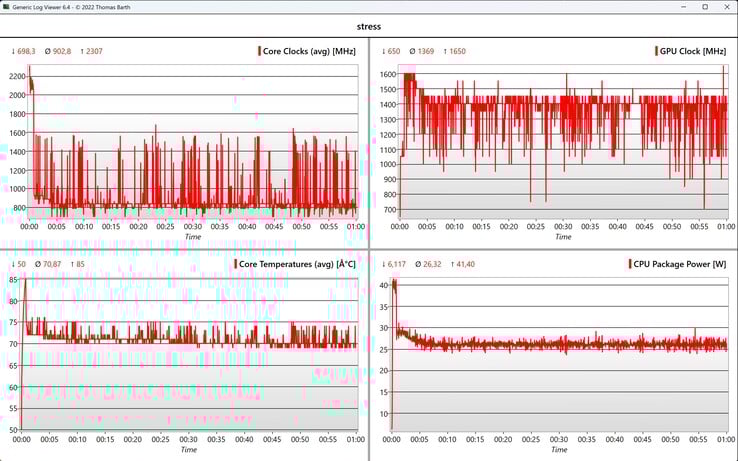Click Core Temperatures maximum value 85
738x461 pixels.
pos(80,264)
